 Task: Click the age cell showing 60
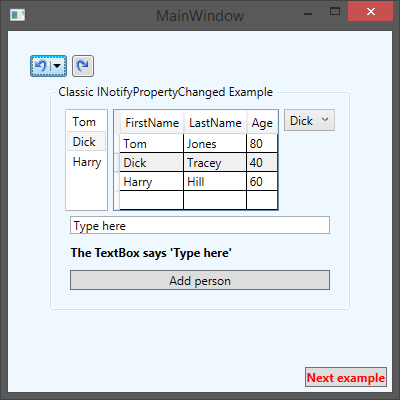click(262, 182)
